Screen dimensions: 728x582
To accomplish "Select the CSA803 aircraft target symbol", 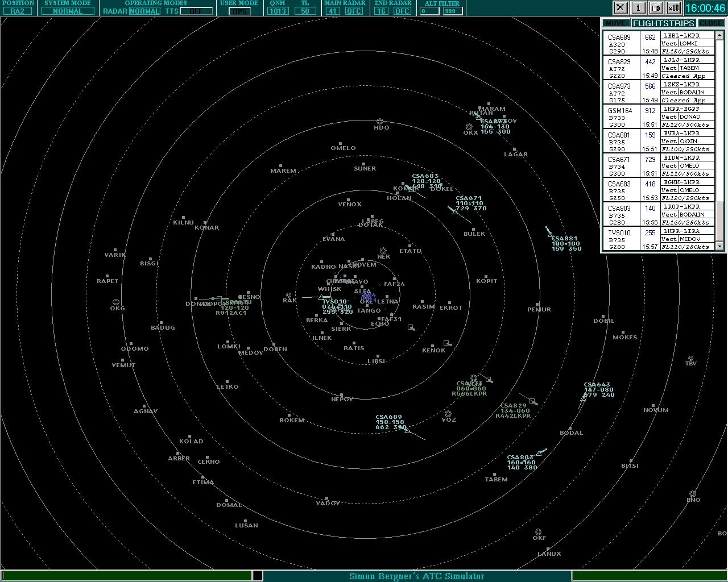I will pyautogui.click(x=538, y=454).
